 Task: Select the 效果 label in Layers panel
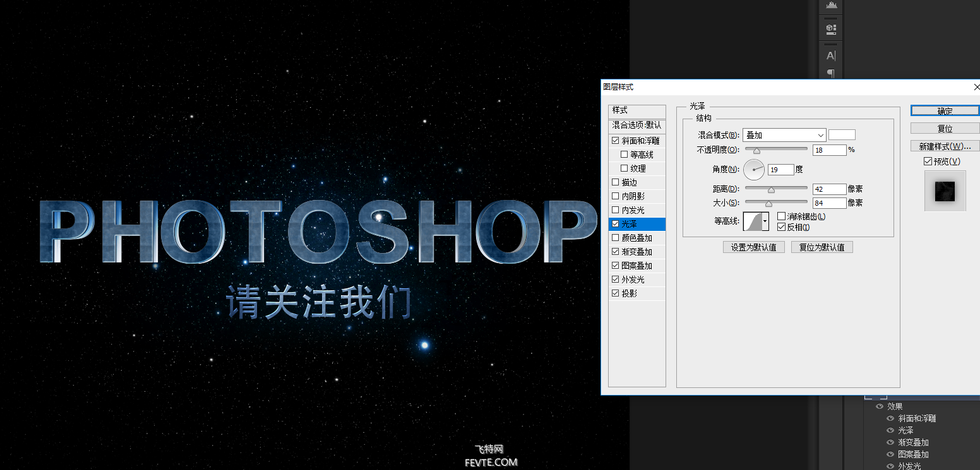895,407
